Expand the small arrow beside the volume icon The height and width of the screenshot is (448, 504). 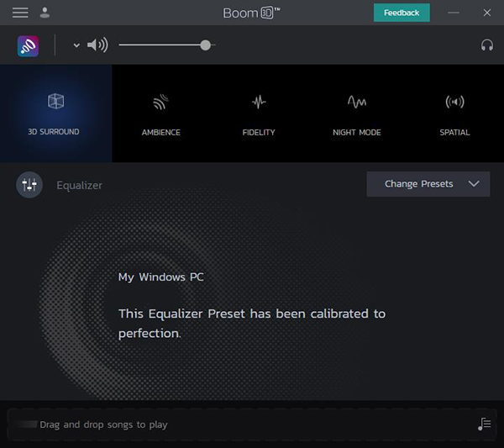point(76,45)
